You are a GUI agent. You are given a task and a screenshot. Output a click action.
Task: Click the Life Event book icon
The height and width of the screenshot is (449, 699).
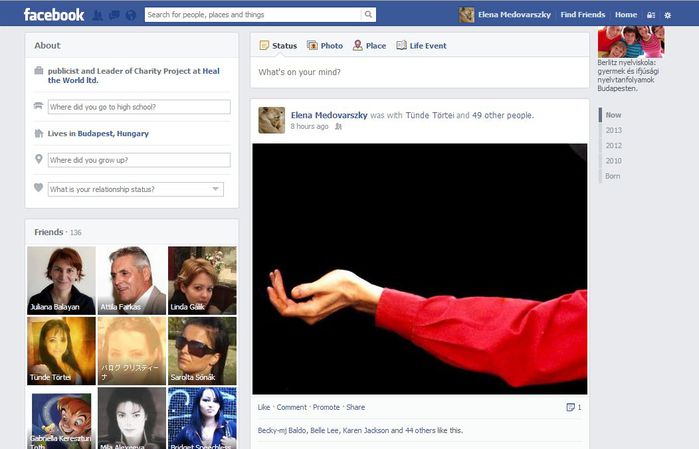(x=401, y=45)
